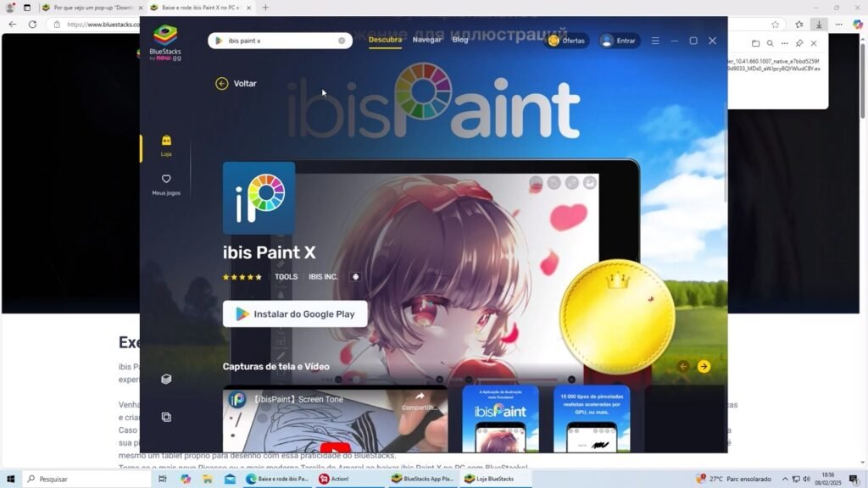This screenshot has width=868, height=488.
Task: Clear the ibis paint x search field
Action: (x=342, y=41)
